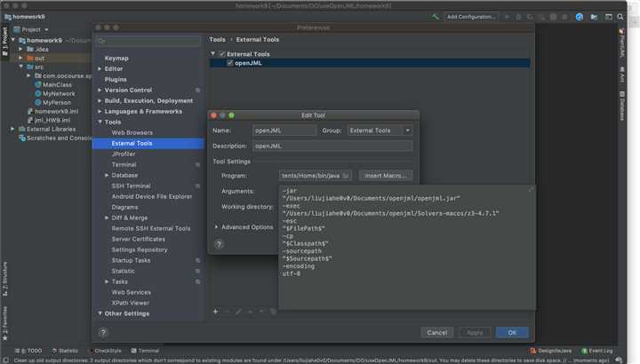Screen dimensions: 640x364
Task: Click the blue round update icon in toolbar
Action: click(580, 17)
